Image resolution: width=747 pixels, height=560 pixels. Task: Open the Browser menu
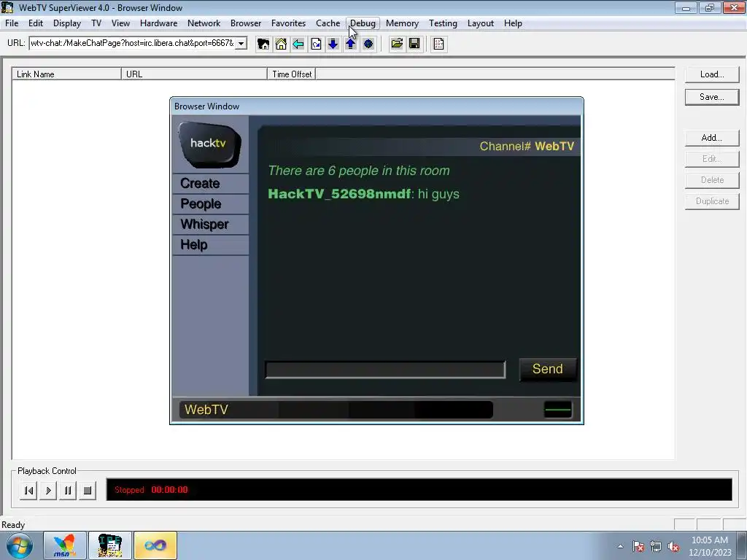[x=246, y=23]
